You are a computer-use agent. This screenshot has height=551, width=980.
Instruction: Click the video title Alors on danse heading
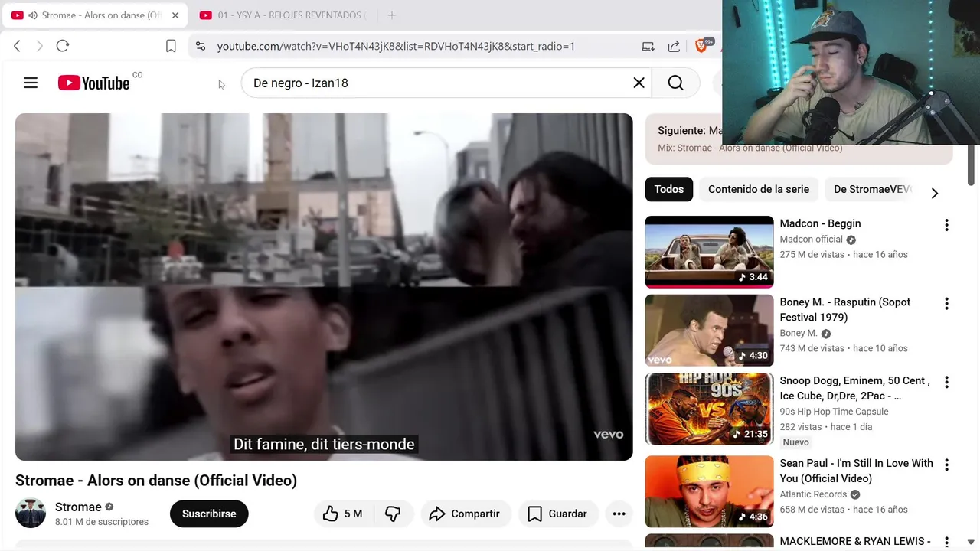click(156, 481)
